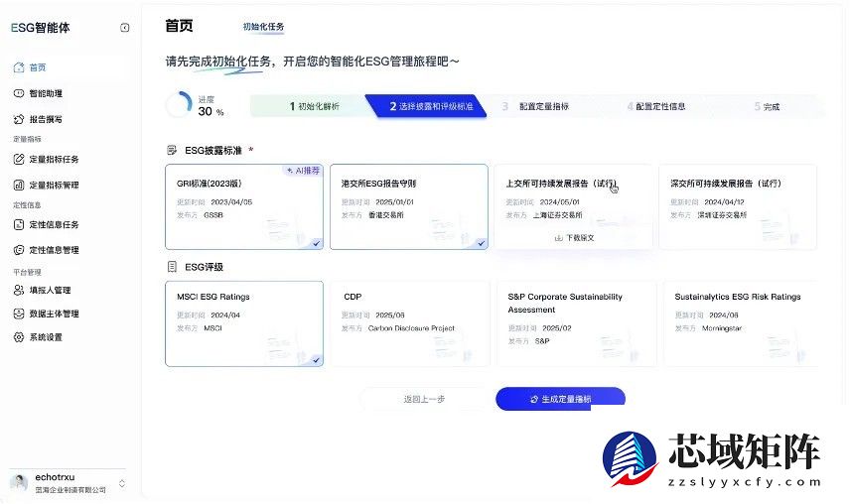Click publisher text 香港交易所

pos(386,215)
